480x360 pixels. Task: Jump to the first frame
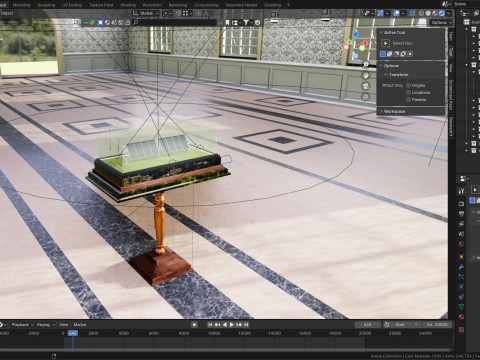pos(210,325)
